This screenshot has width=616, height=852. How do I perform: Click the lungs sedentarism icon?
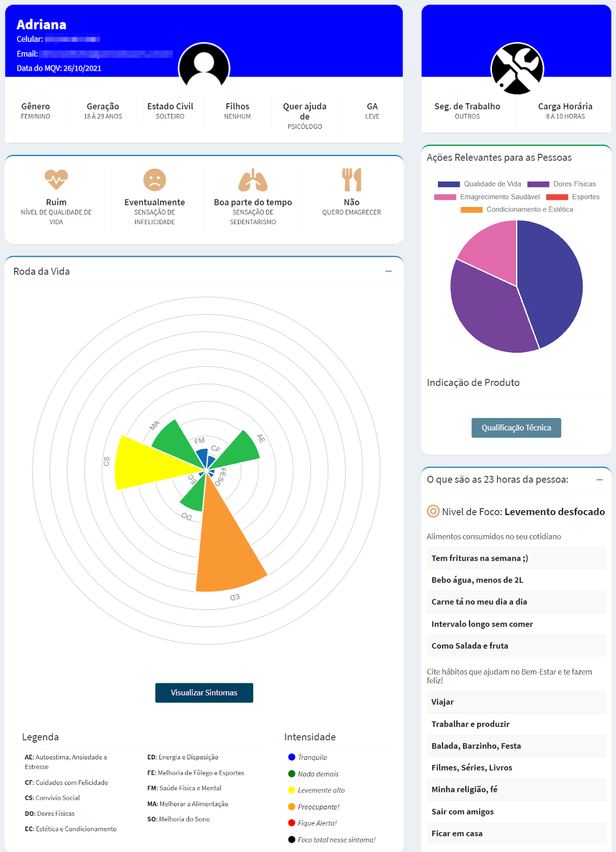tap(253, 180)
